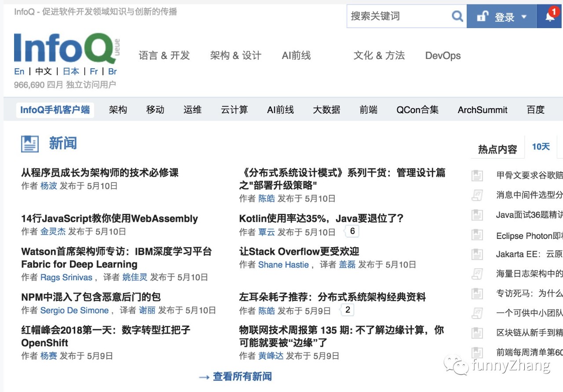Screen dimensions: 563x392
Task: Click the search magnifier icon
Action: click(x=457, y=16)
